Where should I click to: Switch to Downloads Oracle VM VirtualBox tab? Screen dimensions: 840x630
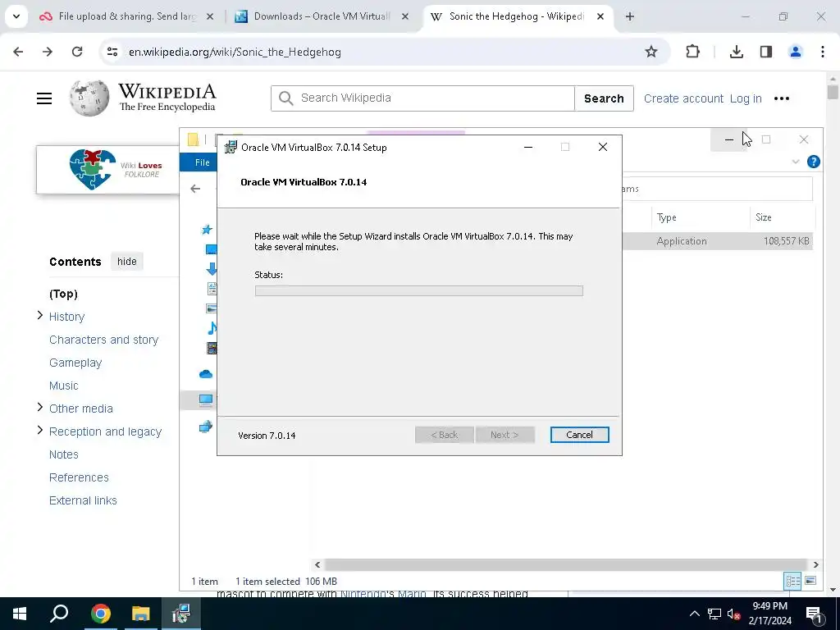click(322, 16)
